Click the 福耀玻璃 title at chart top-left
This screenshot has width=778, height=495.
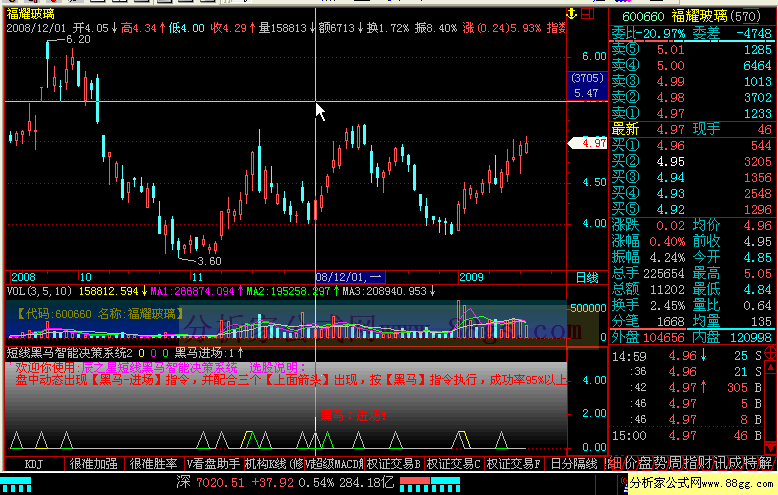(30, 14)
